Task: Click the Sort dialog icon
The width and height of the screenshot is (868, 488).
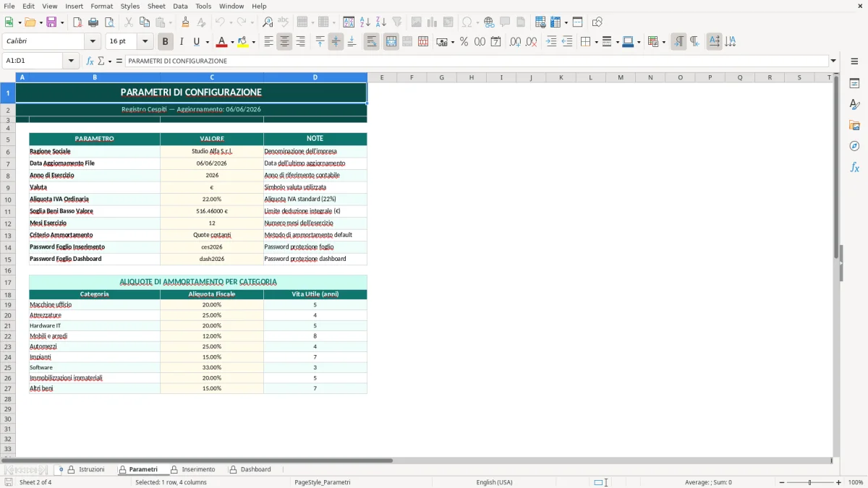Action: (x=349, y=22)
